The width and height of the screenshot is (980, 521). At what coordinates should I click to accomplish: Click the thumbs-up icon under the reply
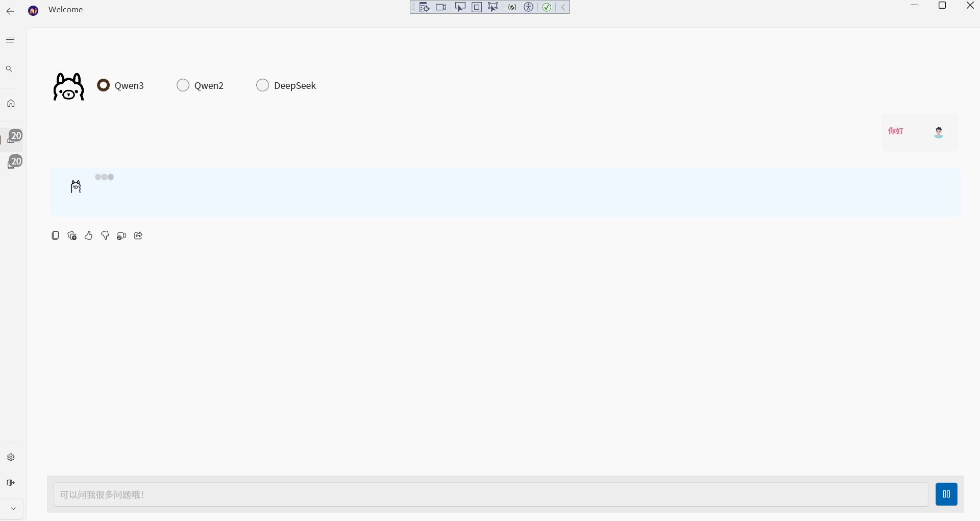coord(88,235)
